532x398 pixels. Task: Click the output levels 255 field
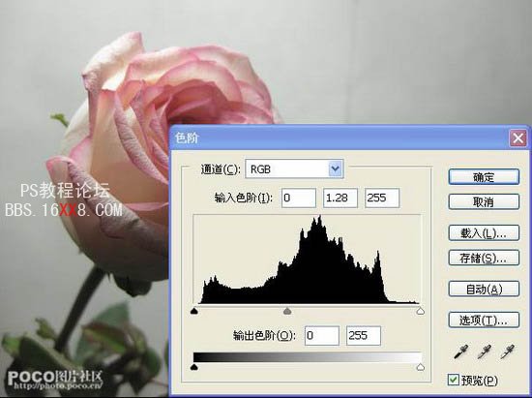tap(364, 335)
